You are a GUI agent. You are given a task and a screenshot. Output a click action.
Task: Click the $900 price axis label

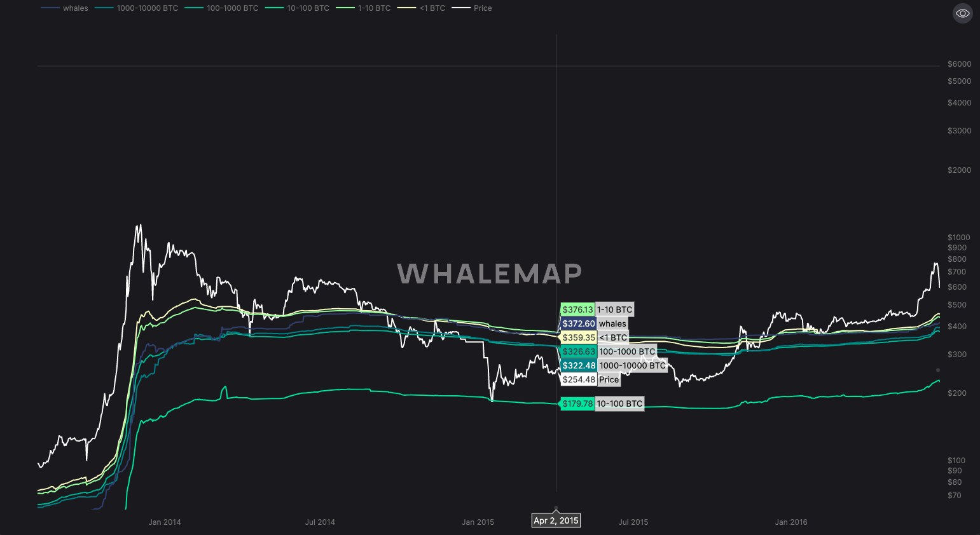957,248
